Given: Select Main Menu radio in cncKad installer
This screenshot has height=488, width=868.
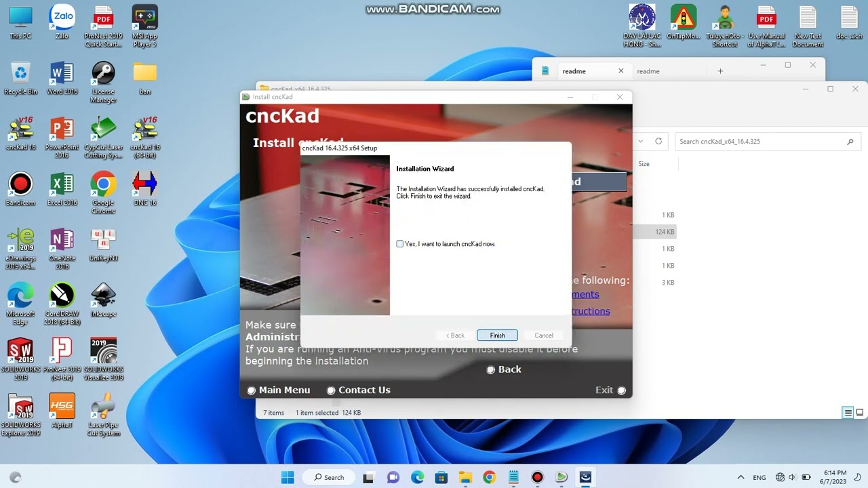Looking at the screenshot, I should [252, 390].
